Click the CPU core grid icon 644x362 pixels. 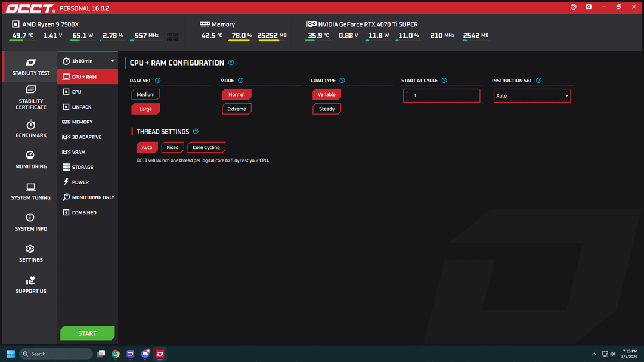[x=172, y=36]
